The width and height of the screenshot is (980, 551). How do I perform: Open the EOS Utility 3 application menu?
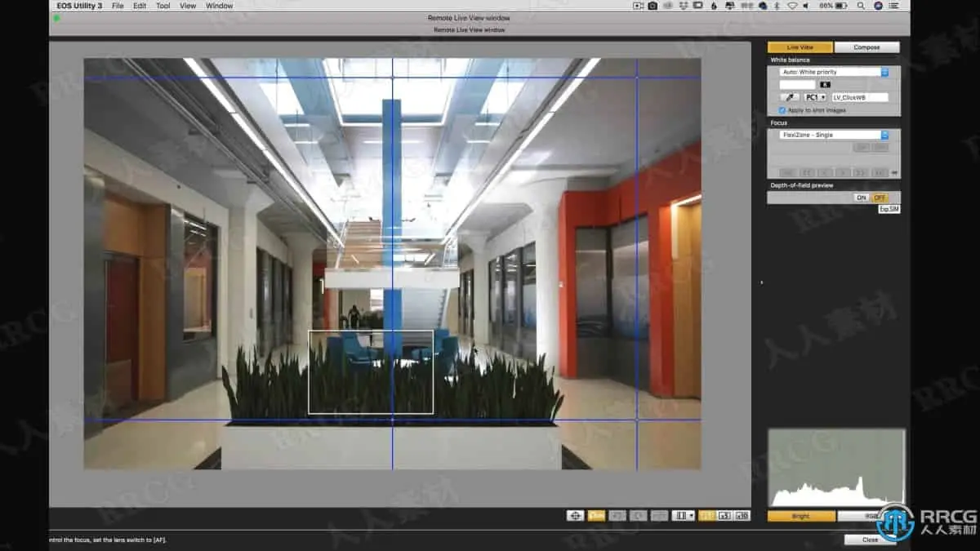click(80, 6)
